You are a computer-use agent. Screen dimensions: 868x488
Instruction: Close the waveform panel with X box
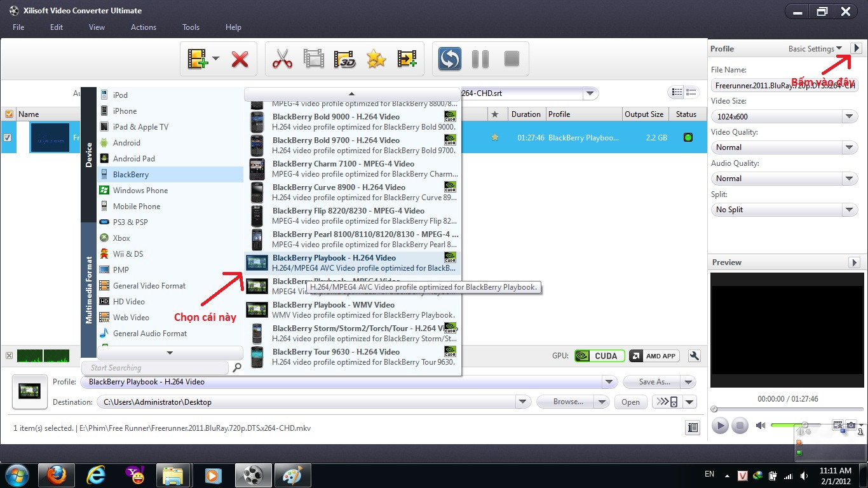[x=8, y=356]
